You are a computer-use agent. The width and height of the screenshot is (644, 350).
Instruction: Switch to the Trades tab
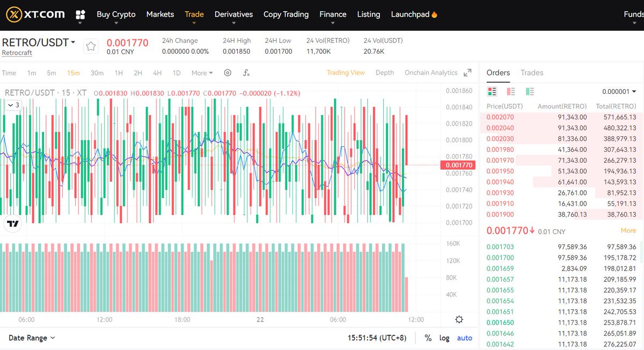532,73
